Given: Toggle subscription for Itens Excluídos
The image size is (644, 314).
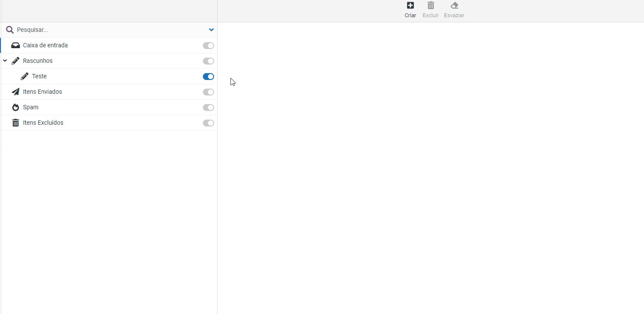Looking at the screenshot, I should pos(208,123).
